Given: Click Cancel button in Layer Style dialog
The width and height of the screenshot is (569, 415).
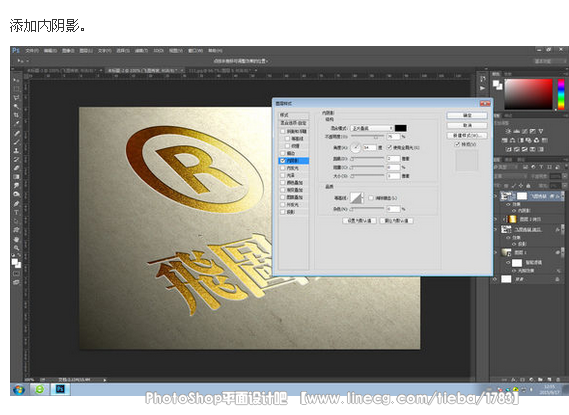Looking at the screenshot, I should [467, 125].
